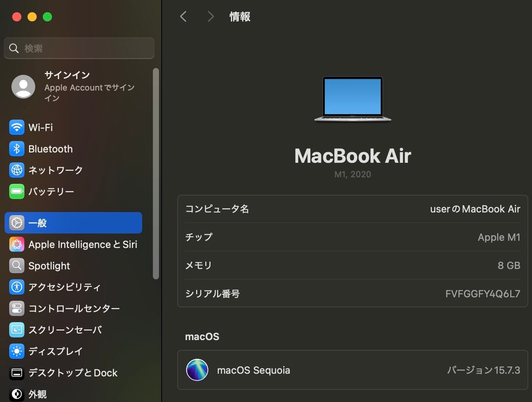532x402 pixels.
Task: Select the Bluetooth sidebar label
Action: 50,149
